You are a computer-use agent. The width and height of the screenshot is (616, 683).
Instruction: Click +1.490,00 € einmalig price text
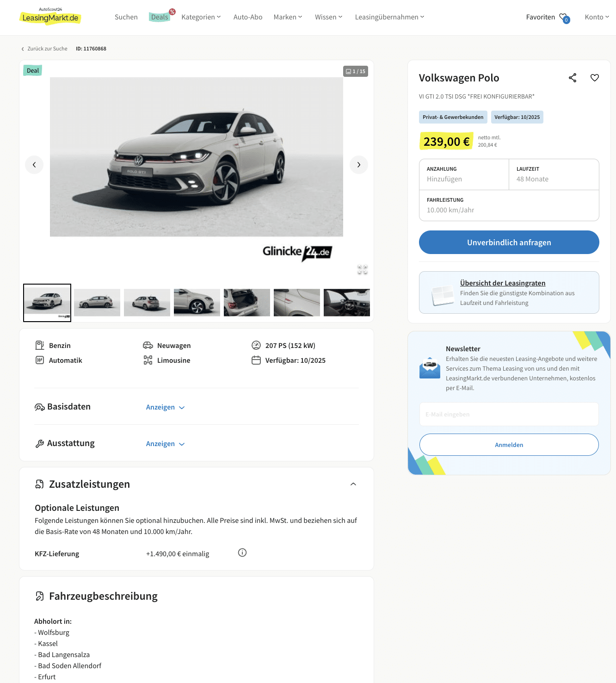tap(178, 554)
